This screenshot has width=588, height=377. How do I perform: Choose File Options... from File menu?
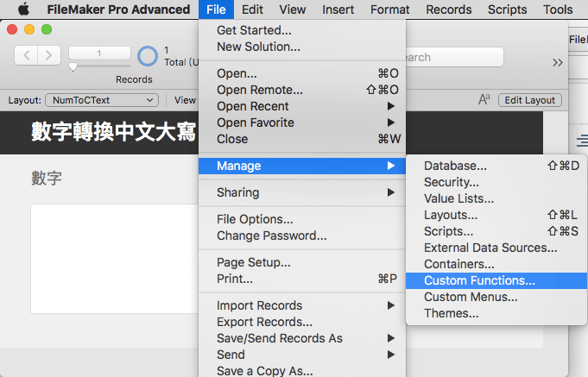(255, 219)
